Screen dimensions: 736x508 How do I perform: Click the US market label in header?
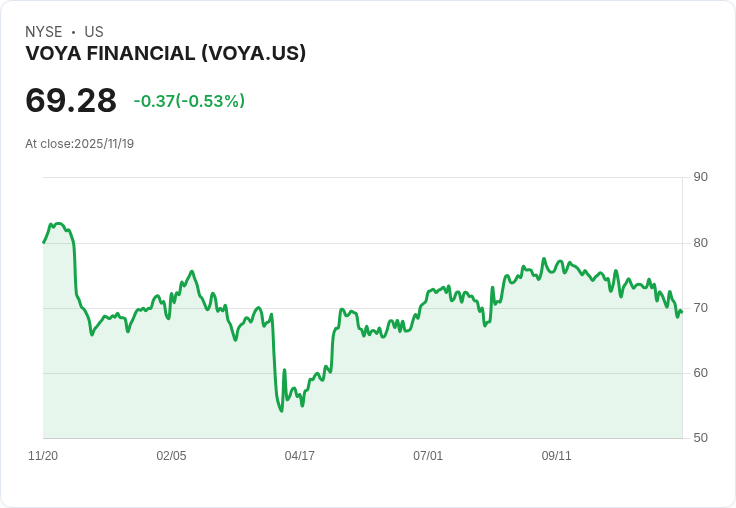click(94, 32)
